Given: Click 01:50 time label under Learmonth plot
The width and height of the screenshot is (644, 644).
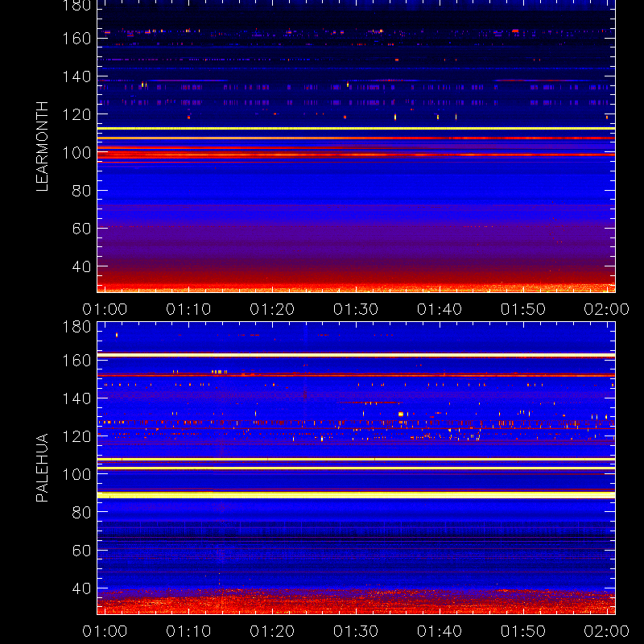Looking at the screenshot, I should coord(523,309).
